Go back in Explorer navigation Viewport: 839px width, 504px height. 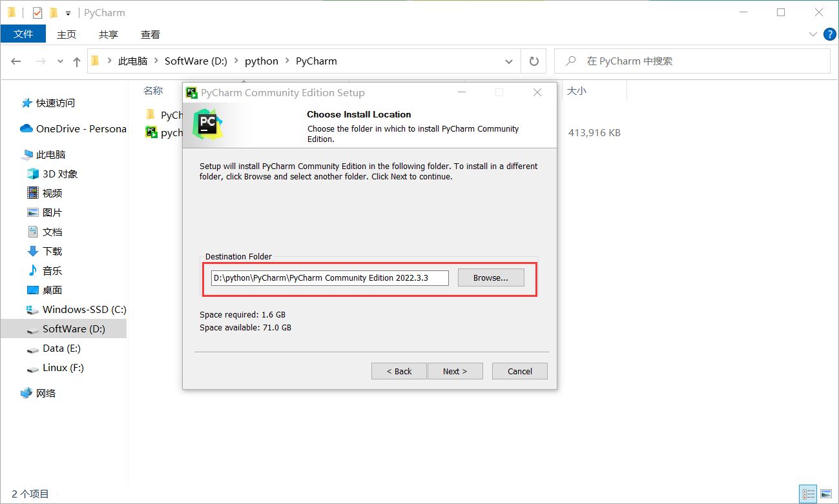(16, 61)
